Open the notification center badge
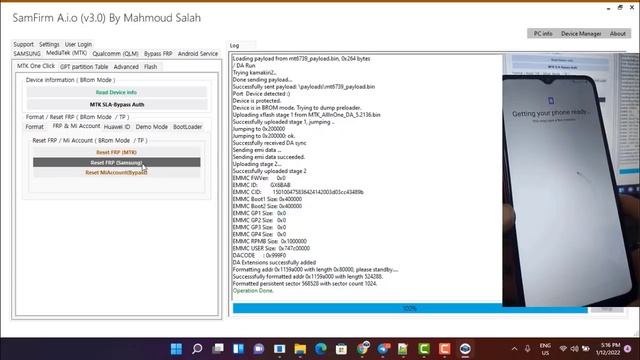 [x=628, y=349]
